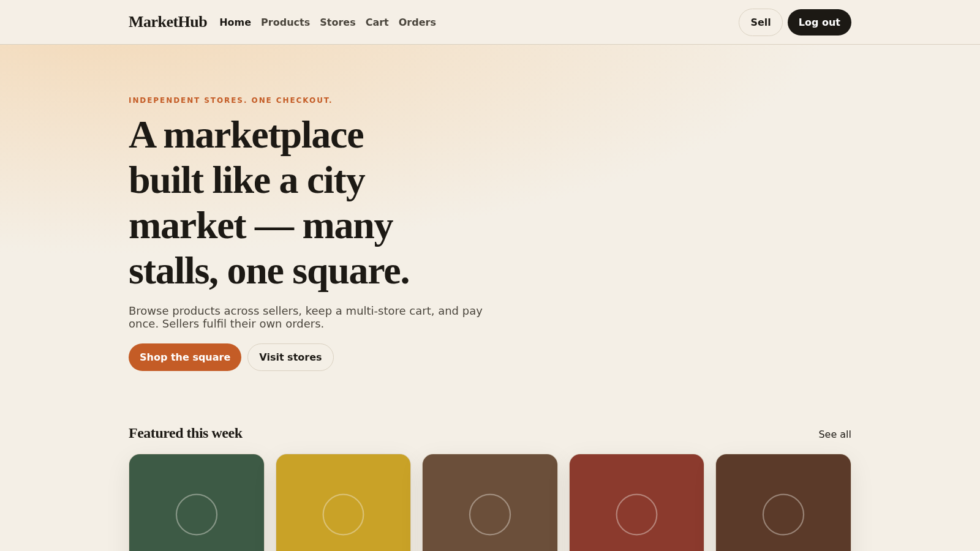
Task: Open the light brown featured product card
Action: [x=490, y=503]
